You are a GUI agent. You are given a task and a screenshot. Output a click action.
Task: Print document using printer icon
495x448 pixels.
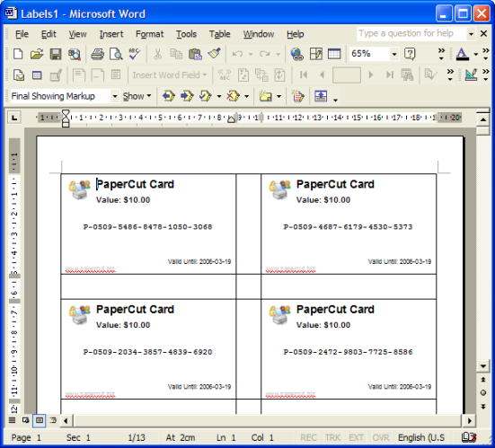[x=97, y=54]
